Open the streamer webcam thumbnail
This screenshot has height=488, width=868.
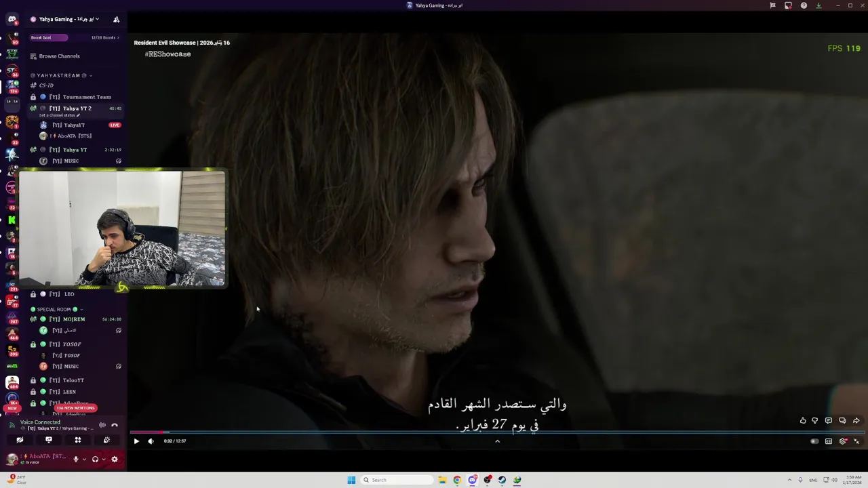coord(122,229)
